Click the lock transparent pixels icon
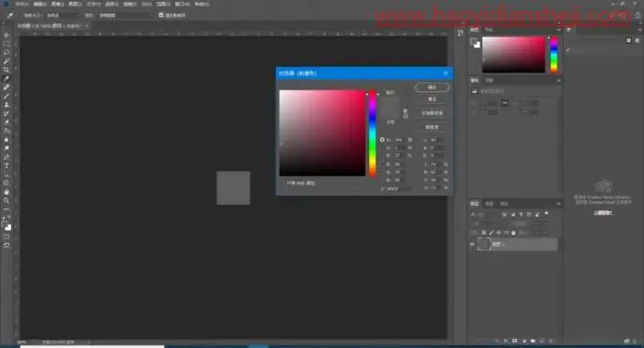 click(x=484, y=233)
